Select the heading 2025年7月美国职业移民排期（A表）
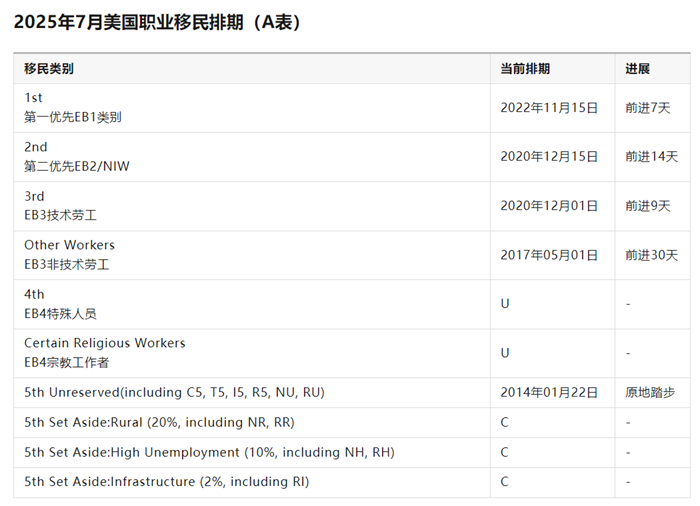 click(158, 22)
